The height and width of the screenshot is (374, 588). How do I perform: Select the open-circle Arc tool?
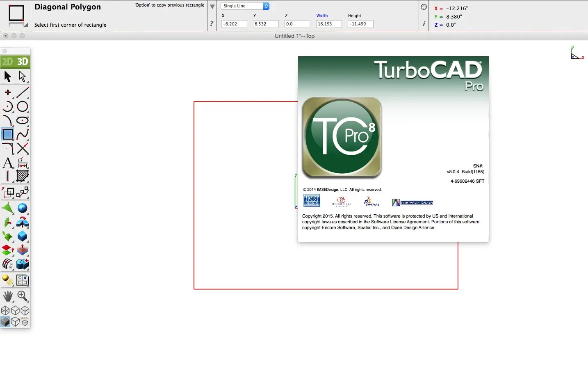click(8, 107)
